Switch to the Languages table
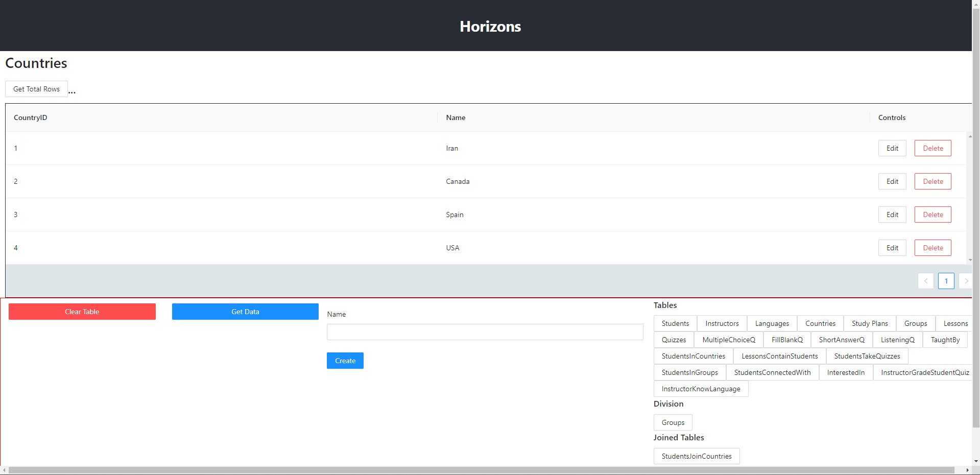Viewport: 980px width, 475px height. pos(772,323)
